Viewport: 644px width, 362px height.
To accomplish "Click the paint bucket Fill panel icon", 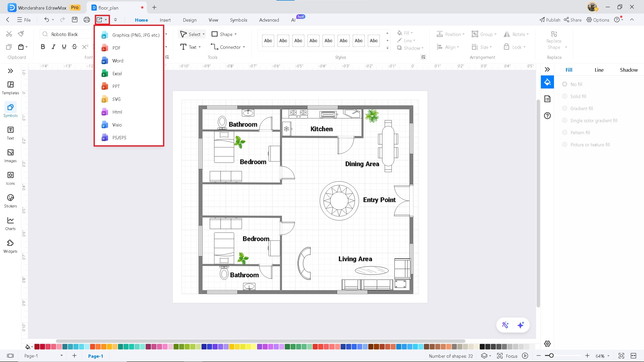I will [x=547, y=82].
